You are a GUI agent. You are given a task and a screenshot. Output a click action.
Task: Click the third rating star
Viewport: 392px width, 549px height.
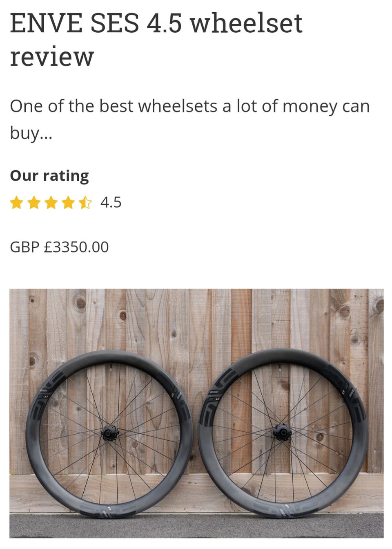[51, 203]
